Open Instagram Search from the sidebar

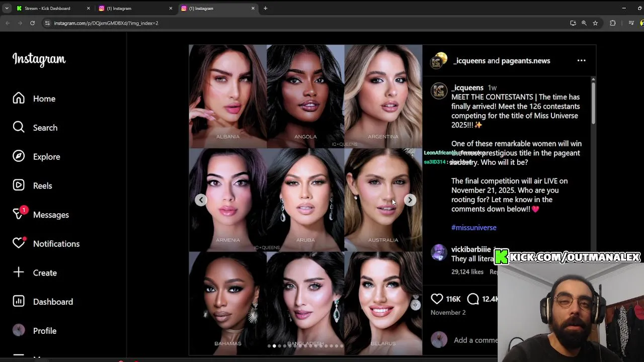(35, 128)
